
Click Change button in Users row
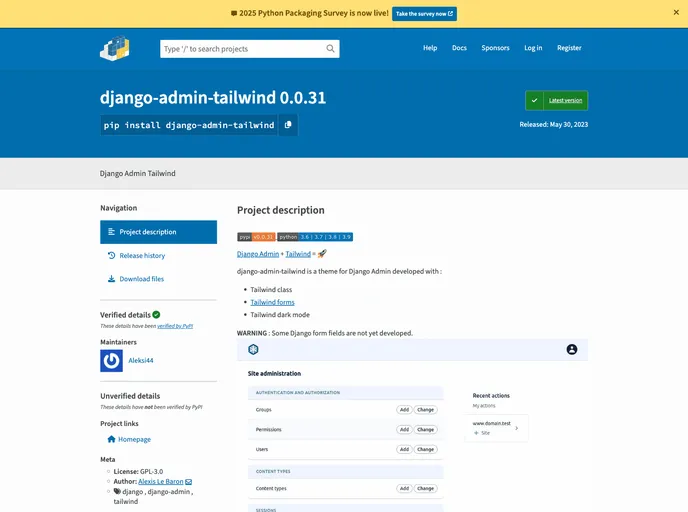(425, 449)
